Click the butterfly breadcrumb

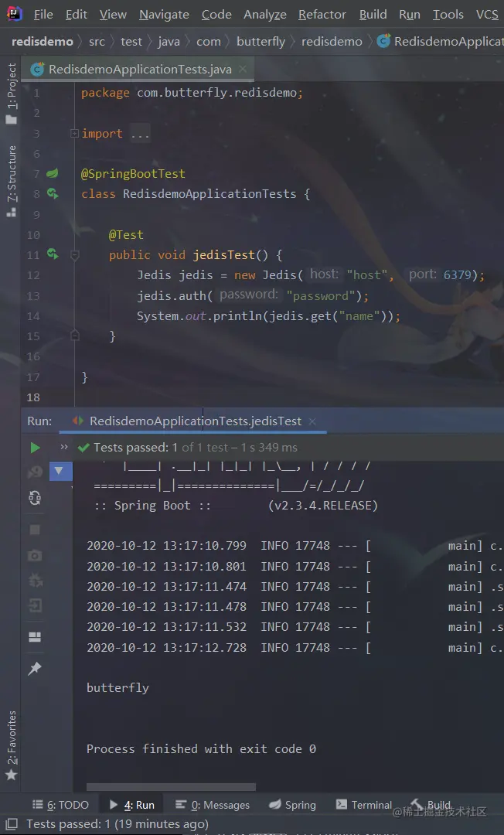coord(261,41)
